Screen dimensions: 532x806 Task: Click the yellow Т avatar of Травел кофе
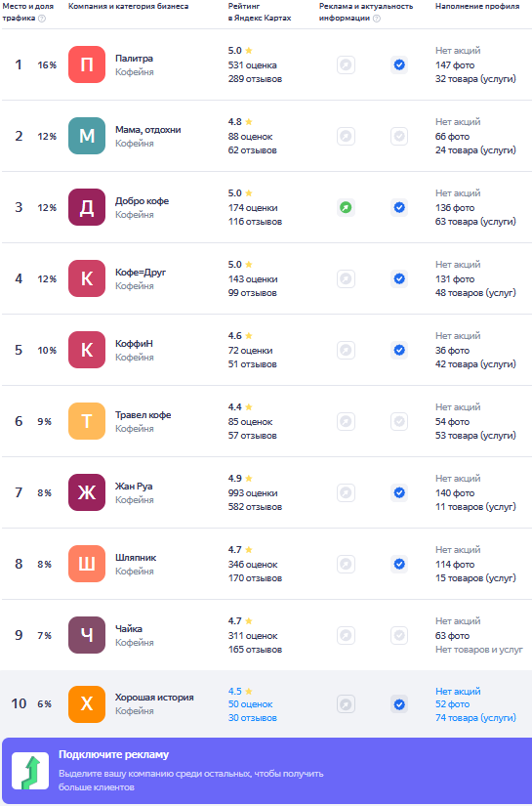click(87, 421)
